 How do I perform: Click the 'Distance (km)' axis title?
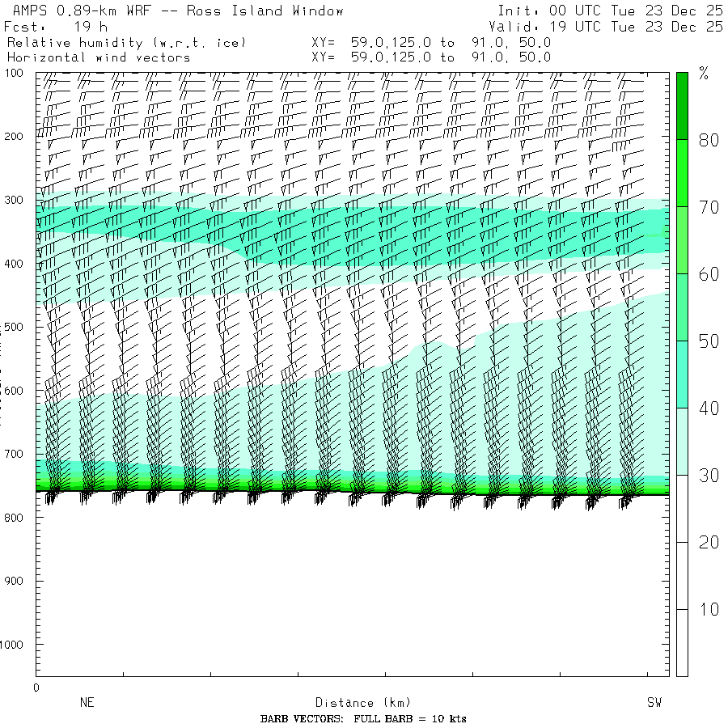point(356,703)
